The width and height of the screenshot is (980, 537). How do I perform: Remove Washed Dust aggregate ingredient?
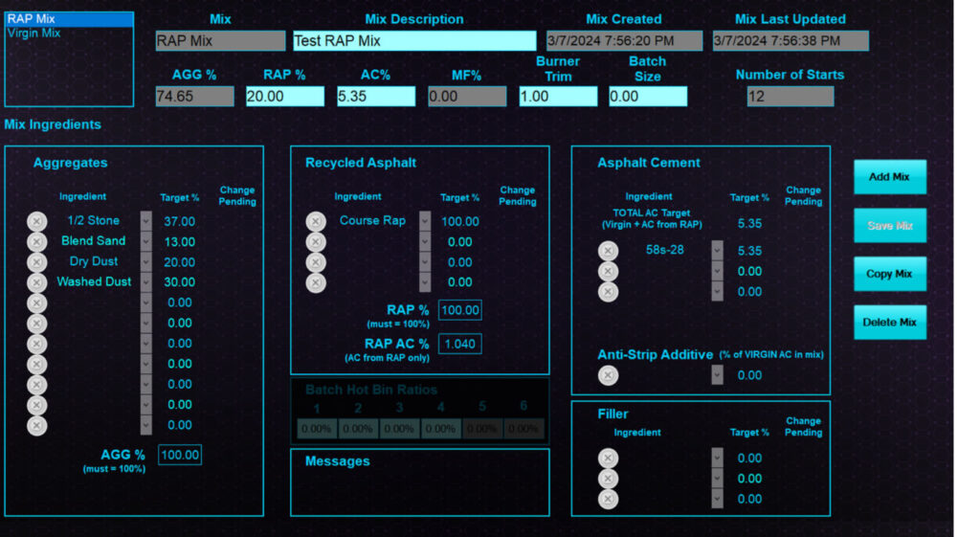(x=37, y=282)
